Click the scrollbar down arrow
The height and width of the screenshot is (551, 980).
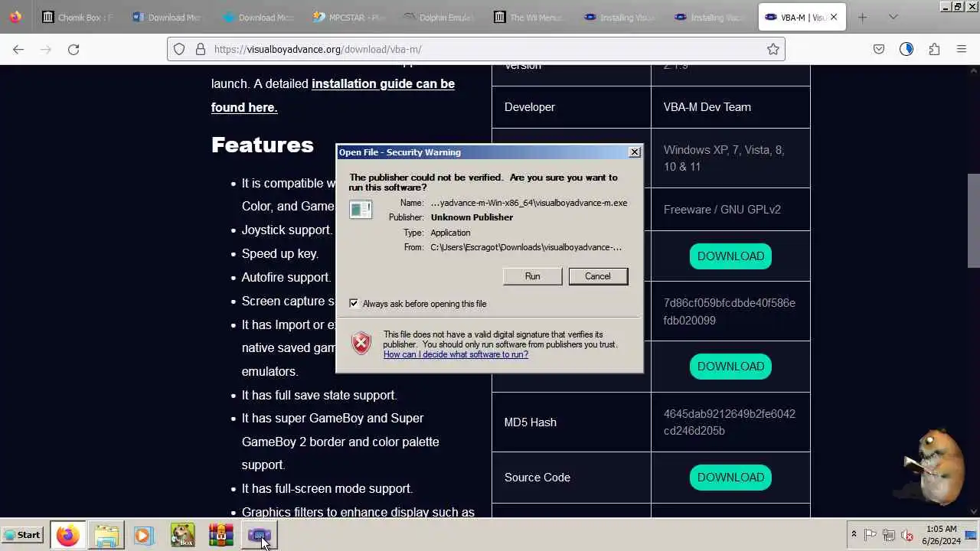[973, 512]
